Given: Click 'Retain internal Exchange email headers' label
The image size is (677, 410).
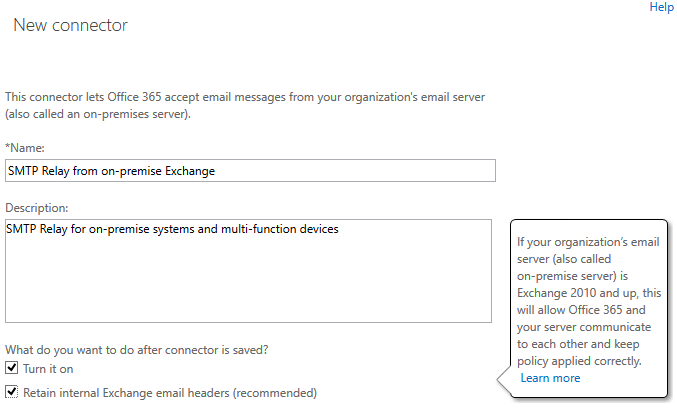Looking at the screenshot, I should [169, 392].
